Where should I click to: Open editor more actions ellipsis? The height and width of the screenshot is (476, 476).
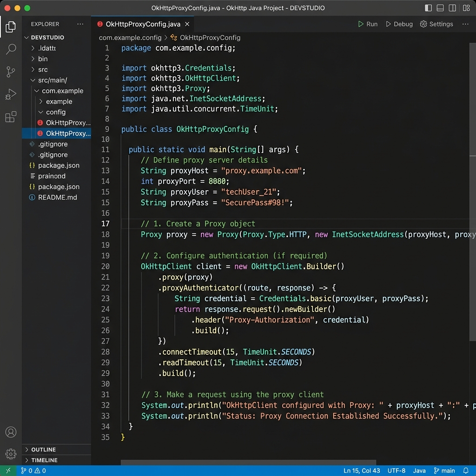coord(465,24)
